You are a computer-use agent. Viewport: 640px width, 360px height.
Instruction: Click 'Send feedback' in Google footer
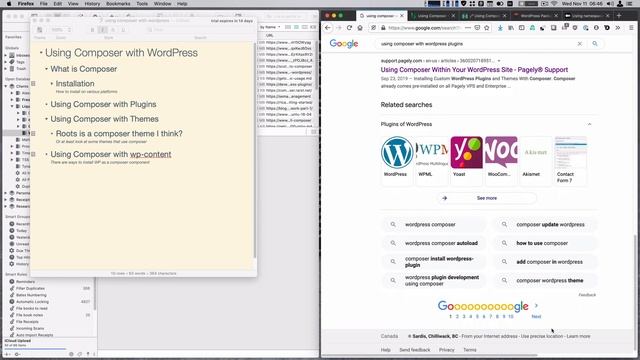pyautogui.click(x=415, y=350)
